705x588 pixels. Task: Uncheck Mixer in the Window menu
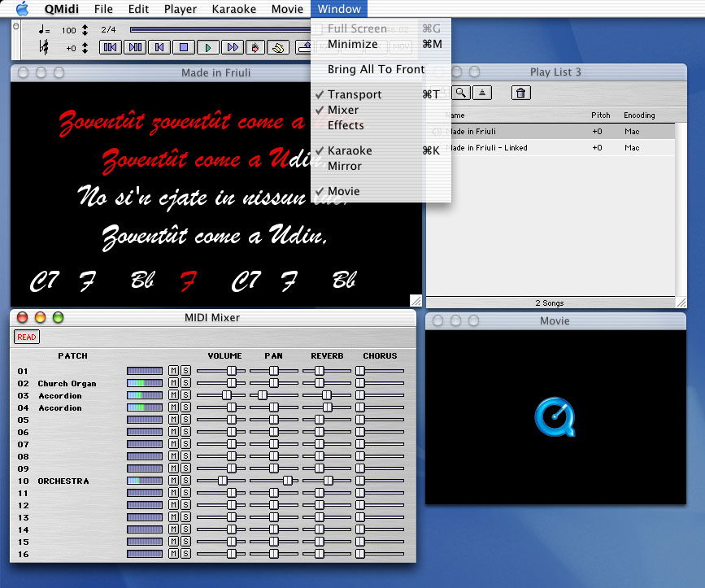381,110
